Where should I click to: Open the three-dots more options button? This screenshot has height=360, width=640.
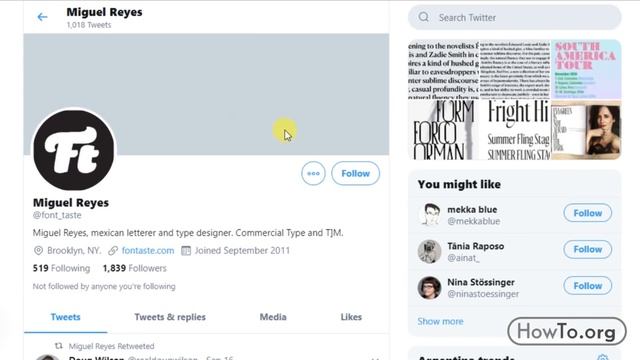pyautogui.click(x=313, y=173)
